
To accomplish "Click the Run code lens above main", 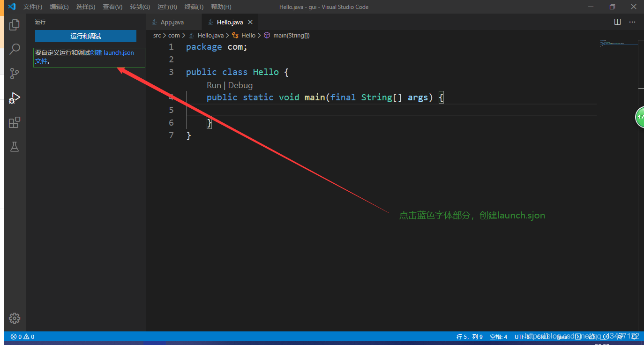I will [x=214, y=85].
